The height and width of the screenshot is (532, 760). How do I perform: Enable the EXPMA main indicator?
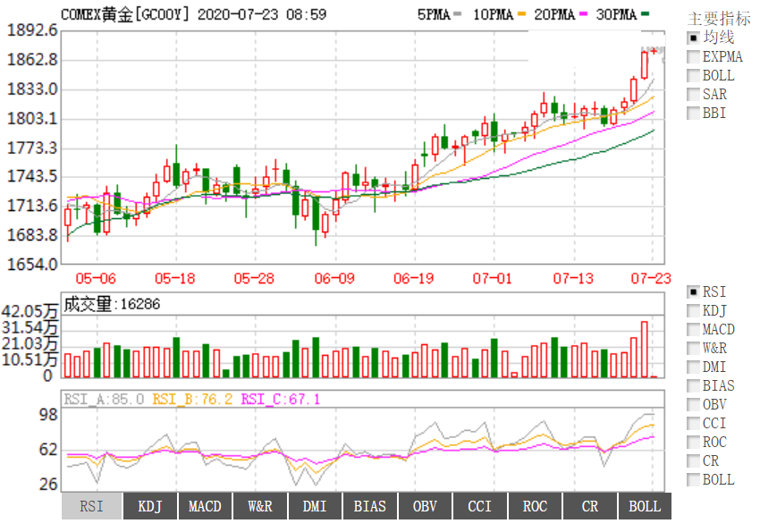[693, 56]
